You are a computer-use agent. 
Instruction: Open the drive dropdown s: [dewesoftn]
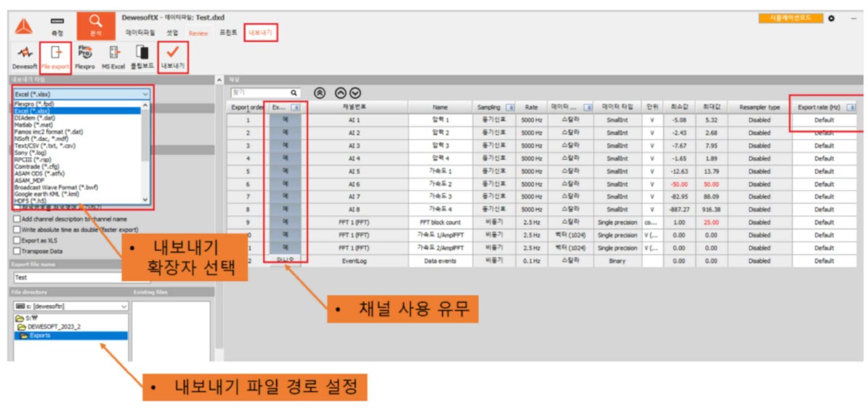point(71,306)
